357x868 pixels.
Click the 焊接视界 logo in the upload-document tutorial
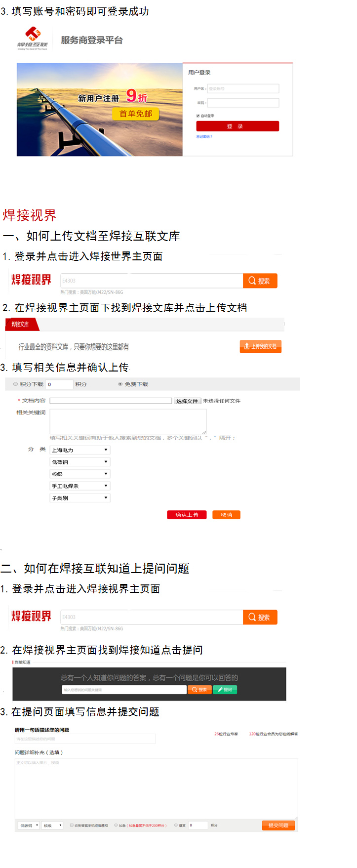[x=31, y=280]
